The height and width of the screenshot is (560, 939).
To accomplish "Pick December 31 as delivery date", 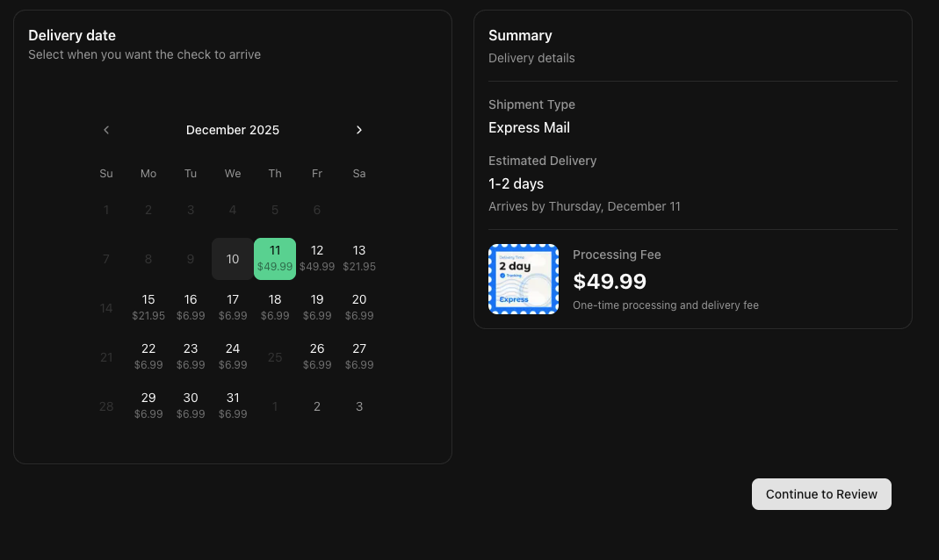I will tap(233, 405).
